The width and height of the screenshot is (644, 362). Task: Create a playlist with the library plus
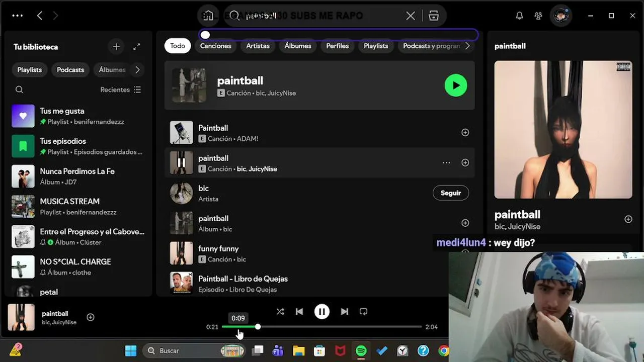pyautogui.click(x=116, y=47)
